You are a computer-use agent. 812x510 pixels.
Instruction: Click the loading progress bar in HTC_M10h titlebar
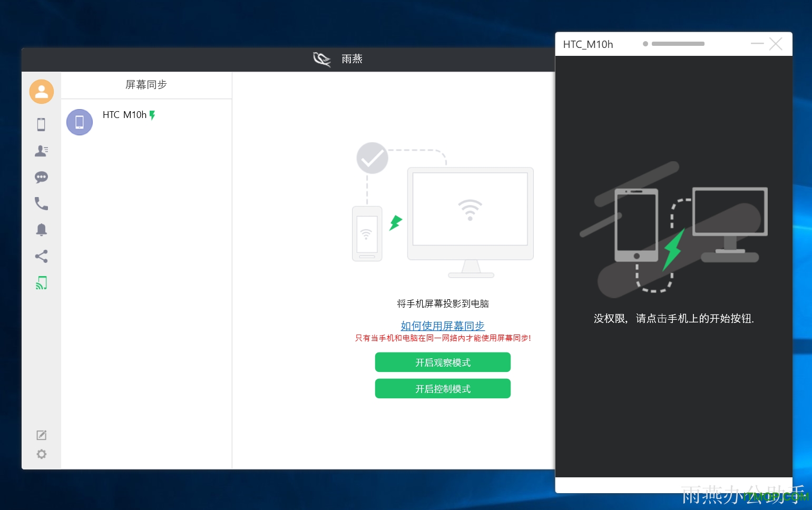678,44
